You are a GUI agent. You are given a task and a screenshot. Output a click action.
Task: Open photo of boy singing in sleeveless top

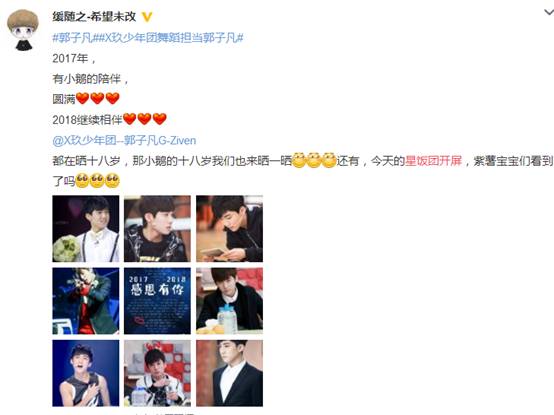coord(86,373)
